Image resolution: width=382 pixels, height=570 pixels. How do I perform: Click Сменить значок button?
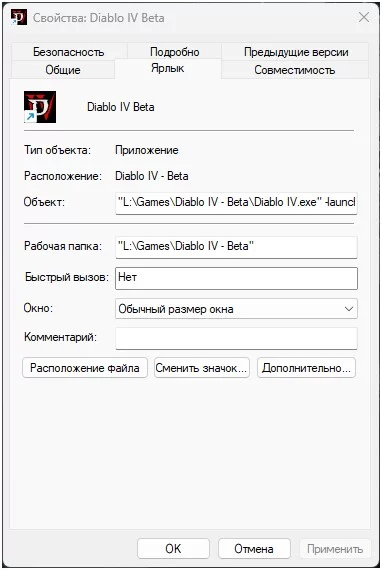(x=202, y=368)
